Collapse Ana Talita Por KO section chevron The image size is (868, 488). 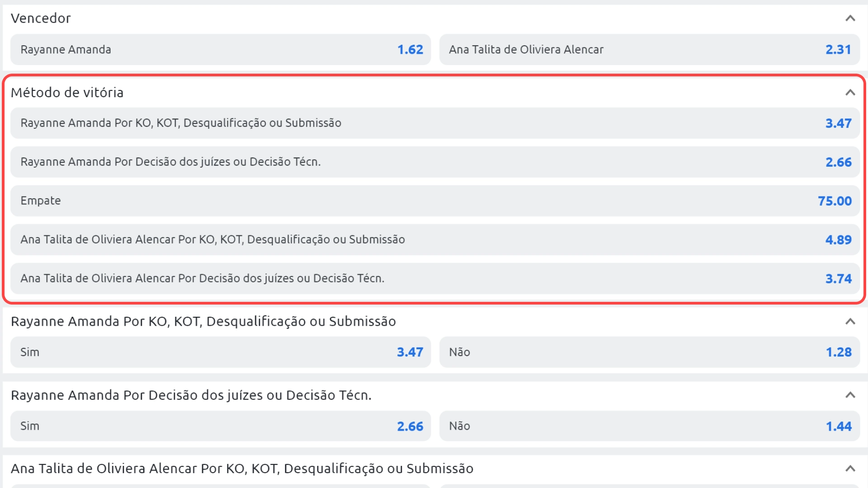[x=850, y=469]
